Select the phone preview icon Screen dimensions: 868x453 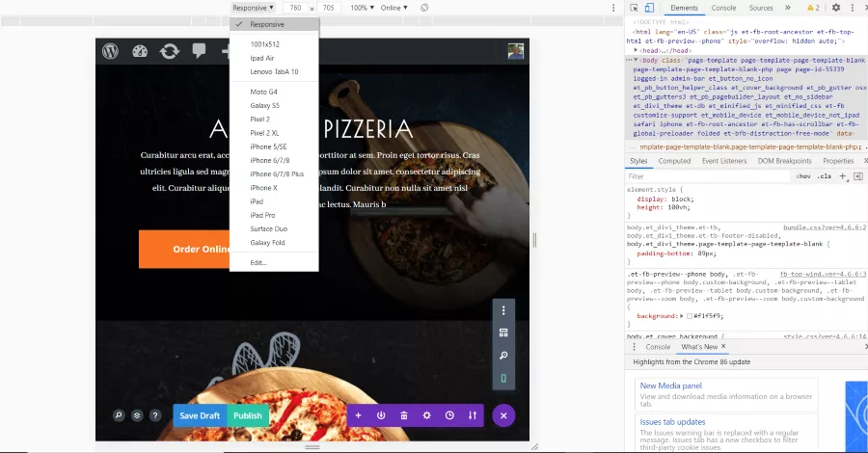(503, 379)
